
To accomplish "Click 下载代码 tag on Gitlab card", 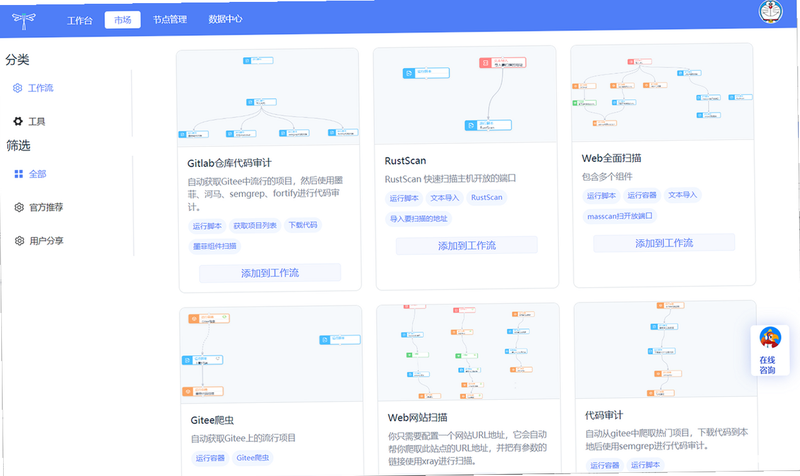I will [303, 225].
